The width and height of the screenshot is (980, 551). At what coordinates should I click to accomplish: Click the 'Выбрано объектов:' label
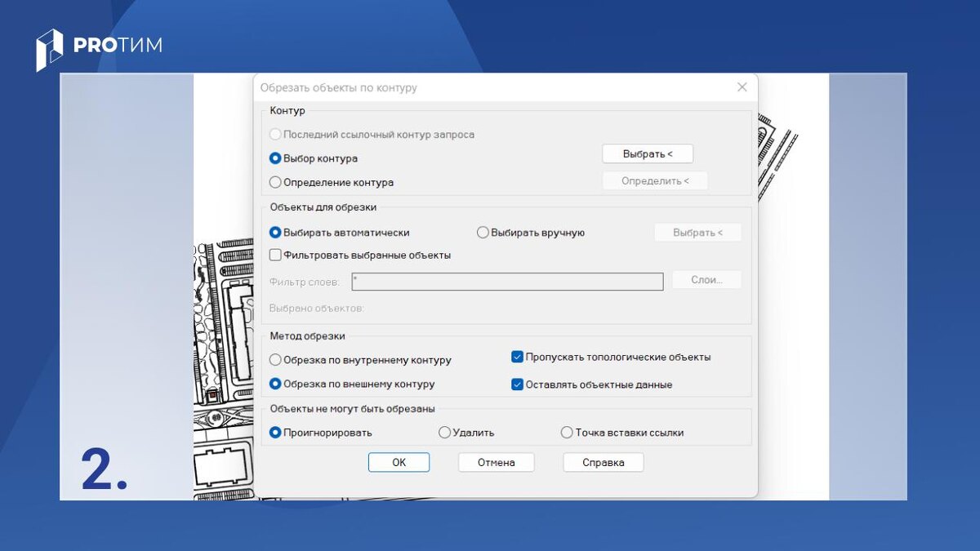click(x=317, y=308)
